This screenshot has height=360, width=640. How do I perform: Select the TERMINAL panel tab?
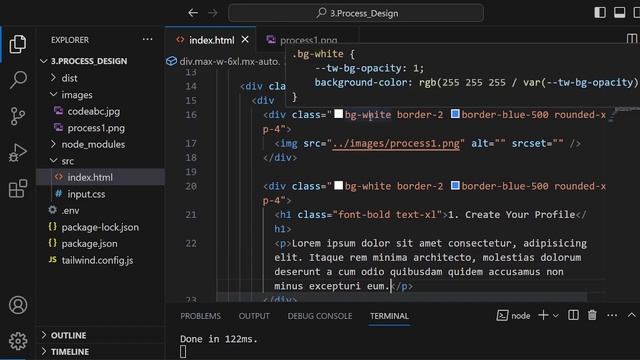tap(389, 316)
